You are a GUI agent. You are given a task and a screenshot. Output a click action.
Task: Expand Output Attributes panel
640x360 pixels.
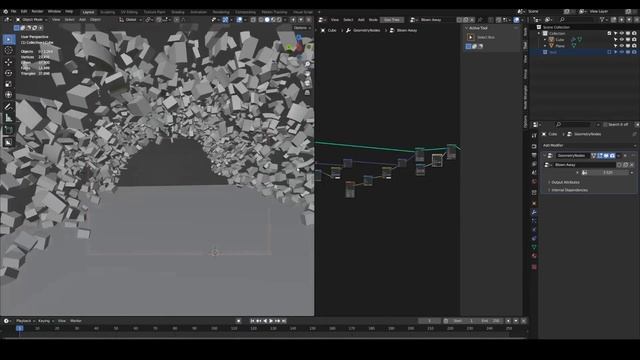tap(565, 182)
